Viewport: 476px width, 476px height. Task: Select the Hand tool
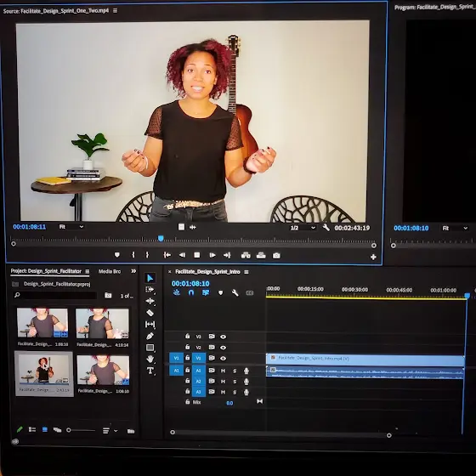coord(150,359)
